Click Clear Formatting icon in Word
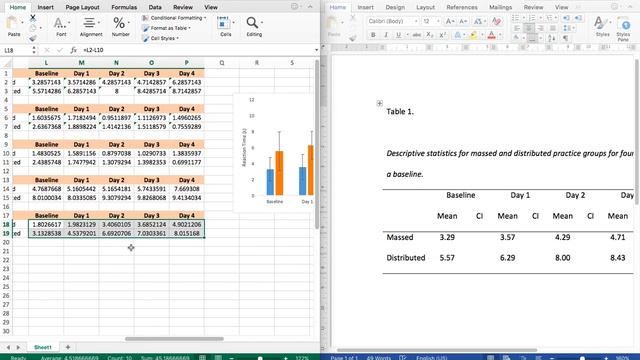The width and height of the screenshot is (640, 360). [x=496, y=21]
